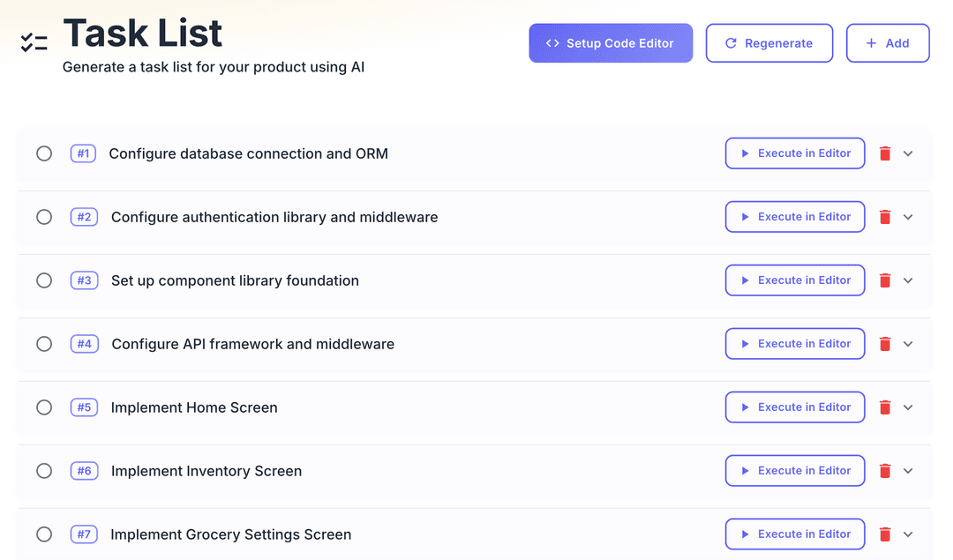
Task: Add a new task
Action: [887, 43]
